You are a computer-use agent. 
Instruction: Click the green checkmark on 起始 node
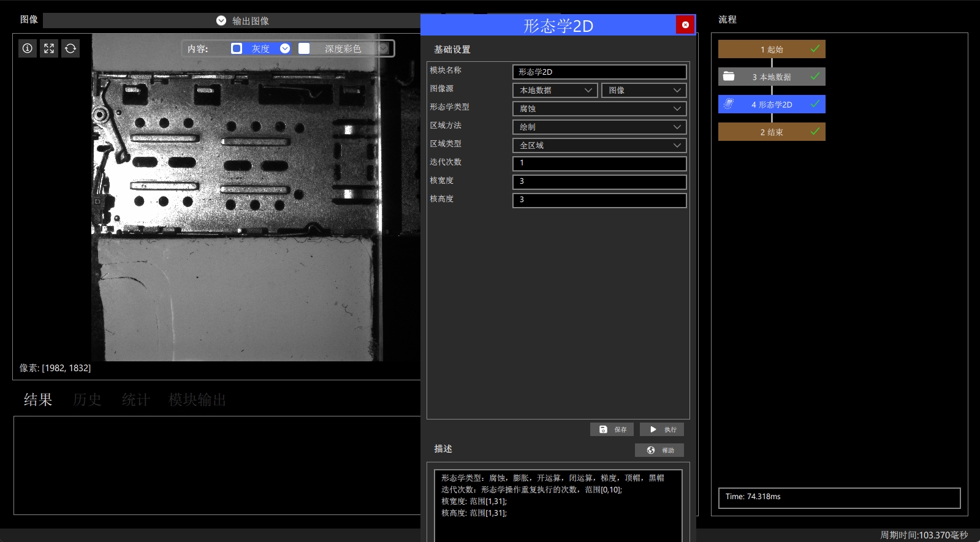(x=815, y=48)
